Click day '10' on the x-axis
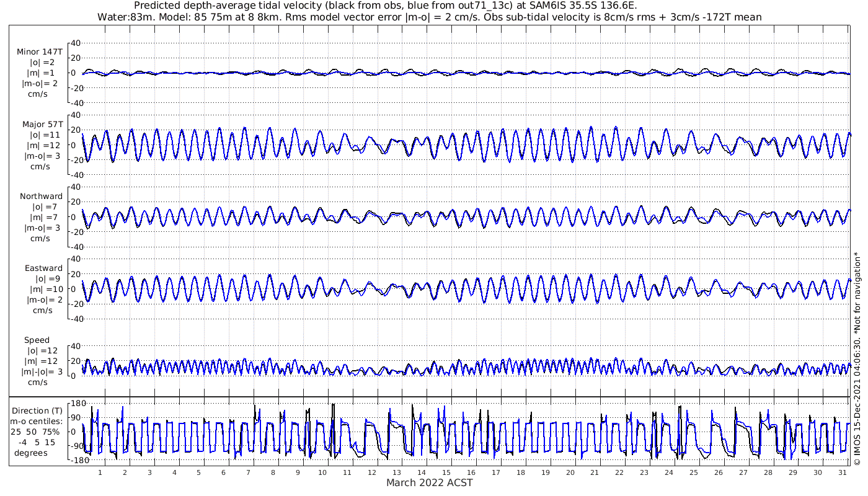 pos(322,472)
